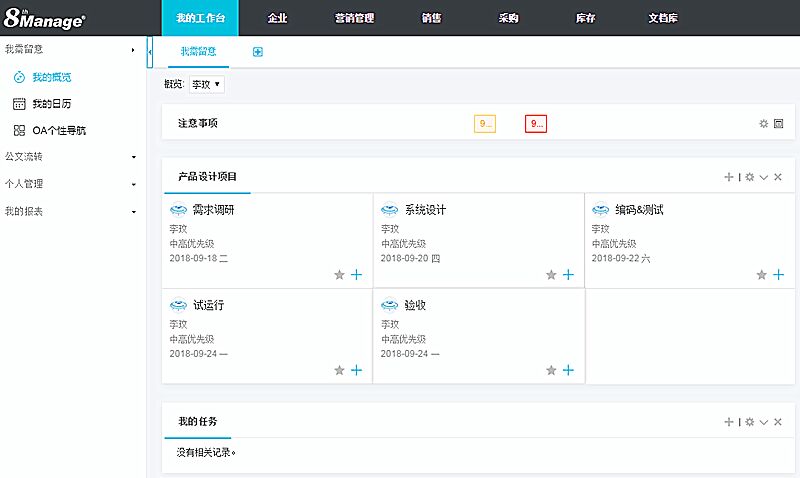This screenshot has height=478, width=800.
Task: Open 我的概览 in the sidebar
Action: click(x=50, y=77)
